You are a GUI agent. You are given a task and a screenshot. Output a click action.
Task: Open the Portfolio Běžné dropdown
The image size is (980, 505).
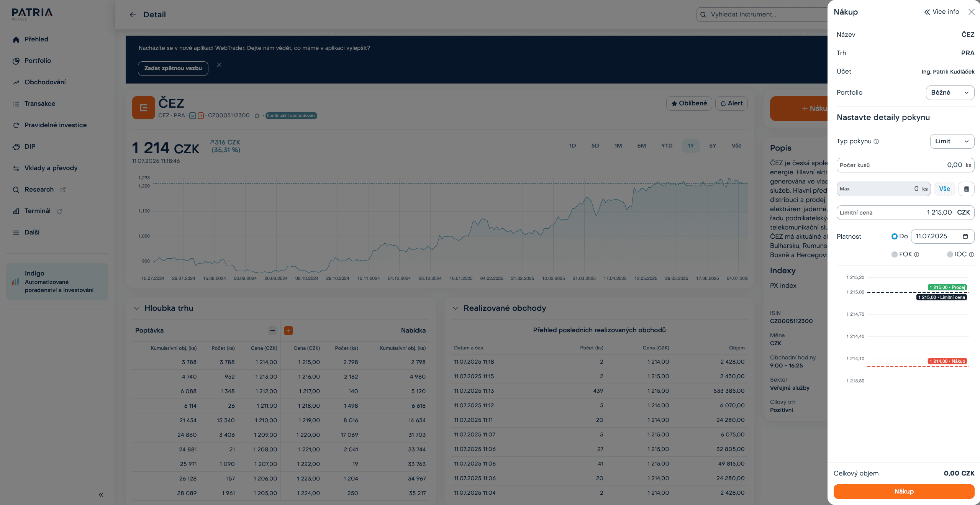point(950,93)
